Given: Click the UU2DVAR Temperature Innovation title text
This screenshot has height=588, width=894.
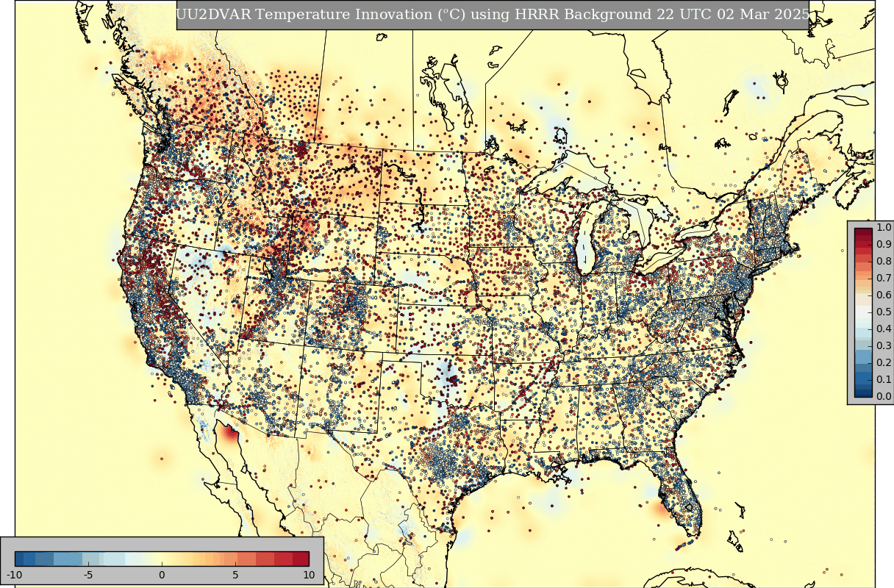Looking at the screenshot, I should point(493,15).
